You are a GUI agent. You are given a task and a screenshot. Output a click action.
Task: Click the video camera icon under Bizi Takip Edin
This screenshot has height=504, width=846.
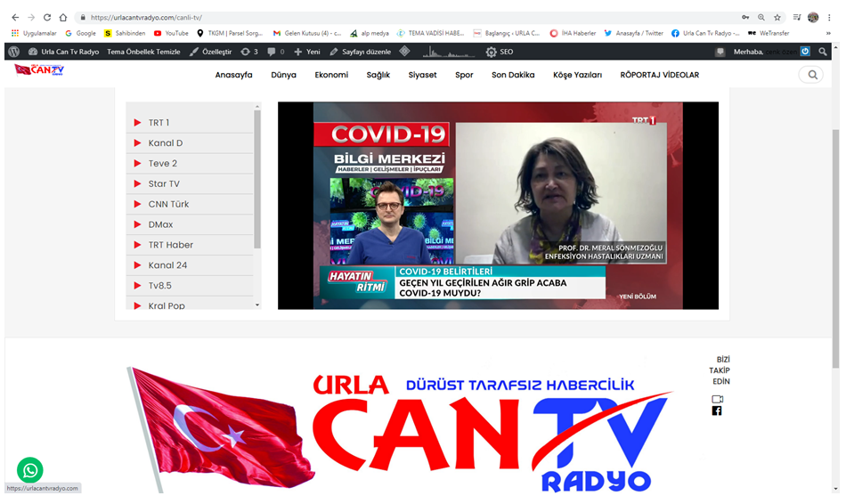[x=717, y=399]
